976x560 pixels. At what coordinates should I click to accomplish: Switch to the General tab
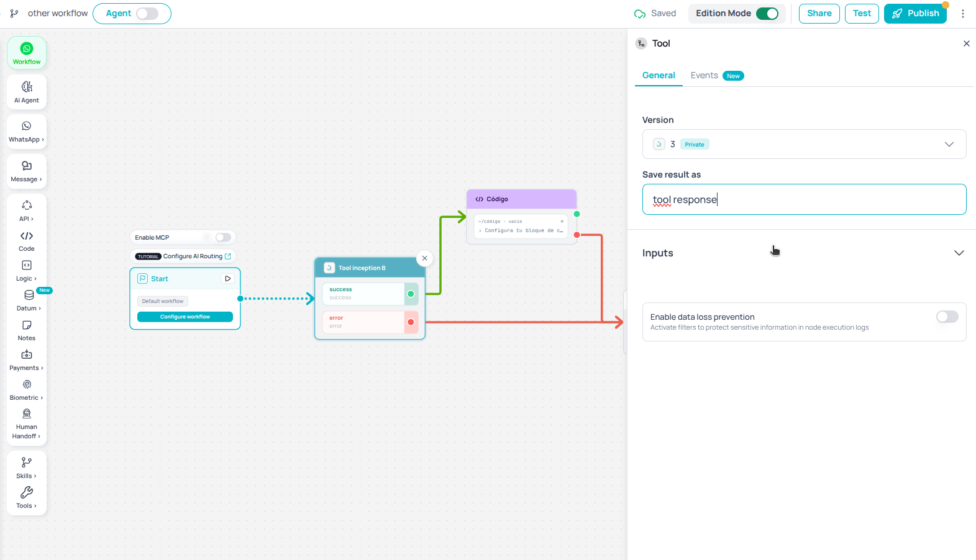click(x=659, y=75)
